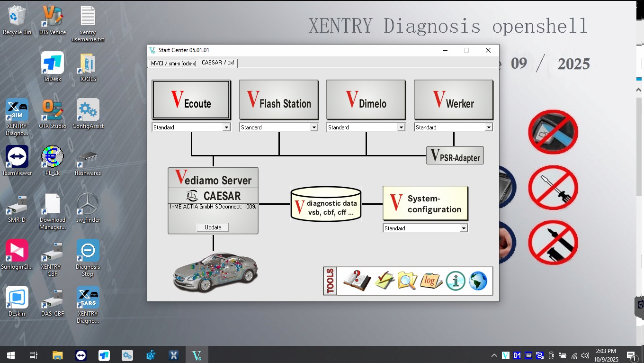644x363 pixels.
Task: Select the CAESAR / cxf tab
Action: [217, 63]
